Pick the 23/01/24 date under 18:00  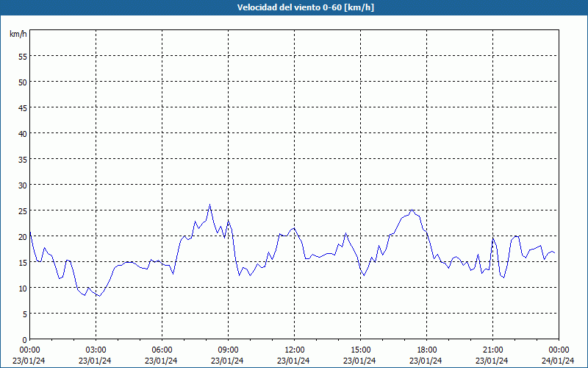point(426,361)
